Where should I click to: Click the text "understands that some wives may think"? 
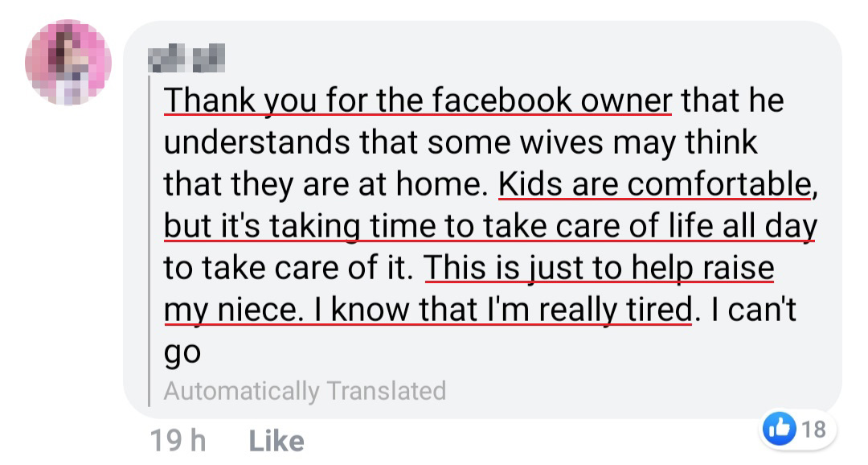[461, 142]
